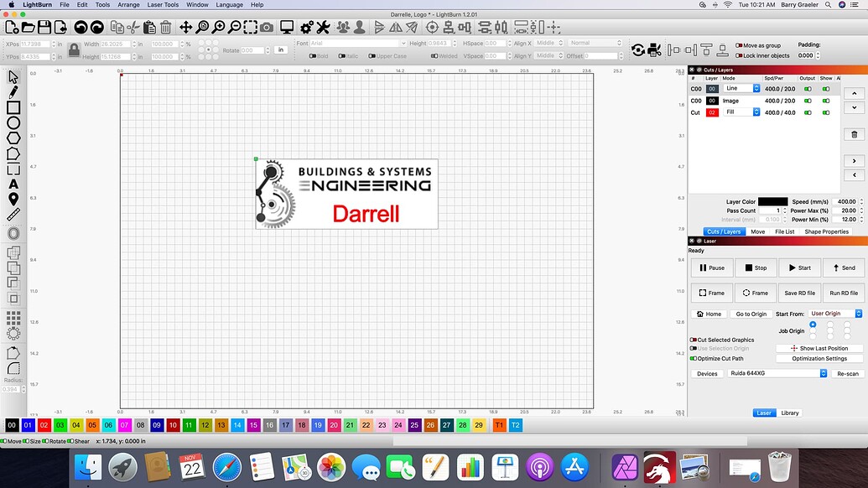Viewport: 868px width, 488px height.
Task: Save the project with the floppy icon
Action: pos(44,27)
